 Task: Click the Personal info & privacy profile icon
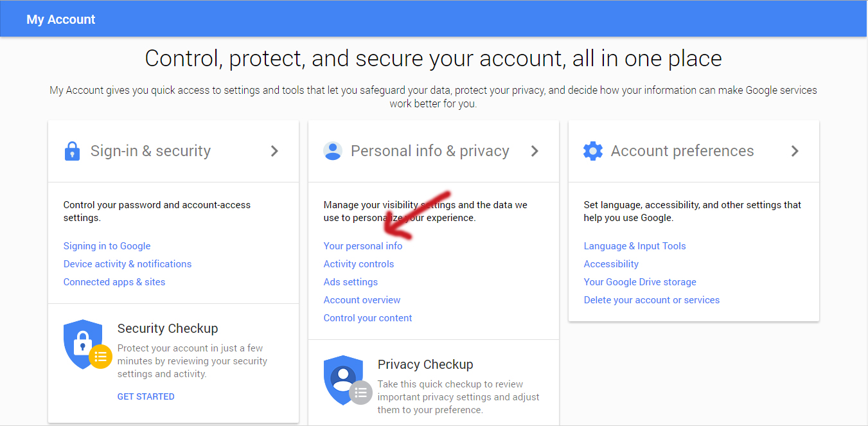[x=333, y=150]
